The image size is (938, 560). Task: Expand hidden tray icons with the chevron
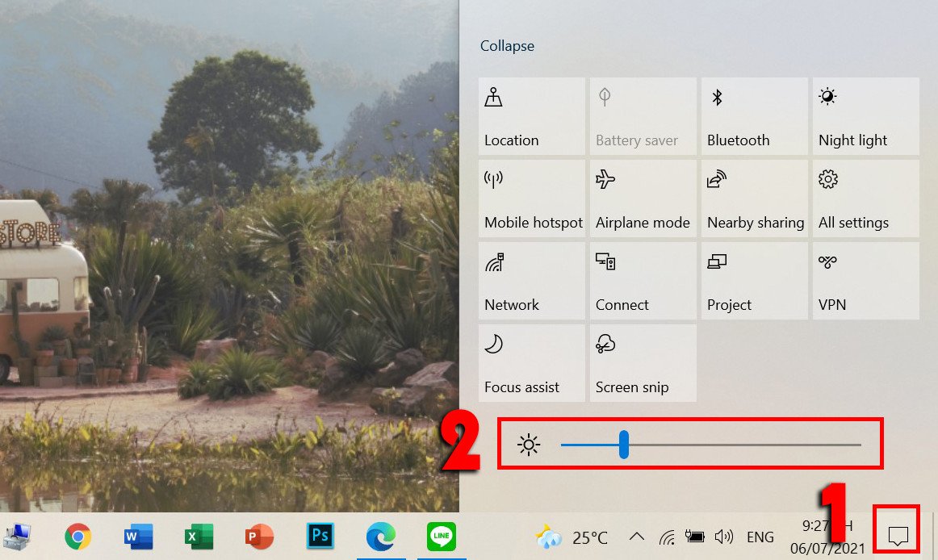(637, 536)
